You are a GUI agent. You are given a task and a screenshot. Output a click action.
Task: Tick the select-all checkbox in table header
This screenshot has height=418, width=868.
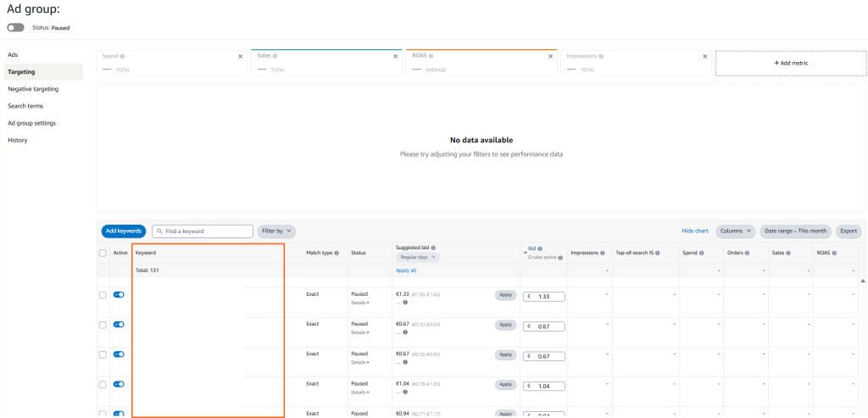click(x=103, y=253)
